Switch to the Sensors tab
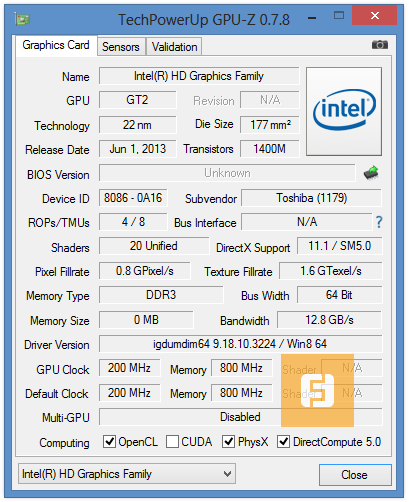The image size is (409, 502). [121, 47]
